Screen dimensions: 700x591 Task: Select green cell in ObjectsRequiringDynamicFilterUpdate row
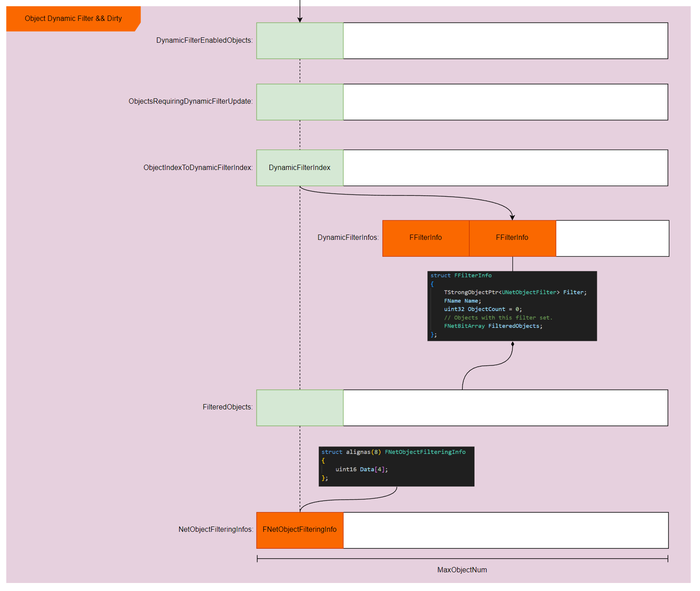tap(300, 102)
